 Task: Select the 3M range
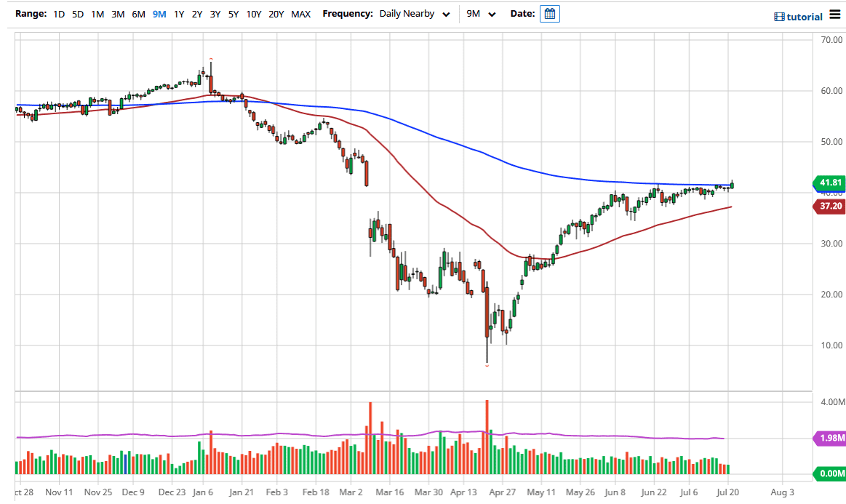(x=118, y=14)
